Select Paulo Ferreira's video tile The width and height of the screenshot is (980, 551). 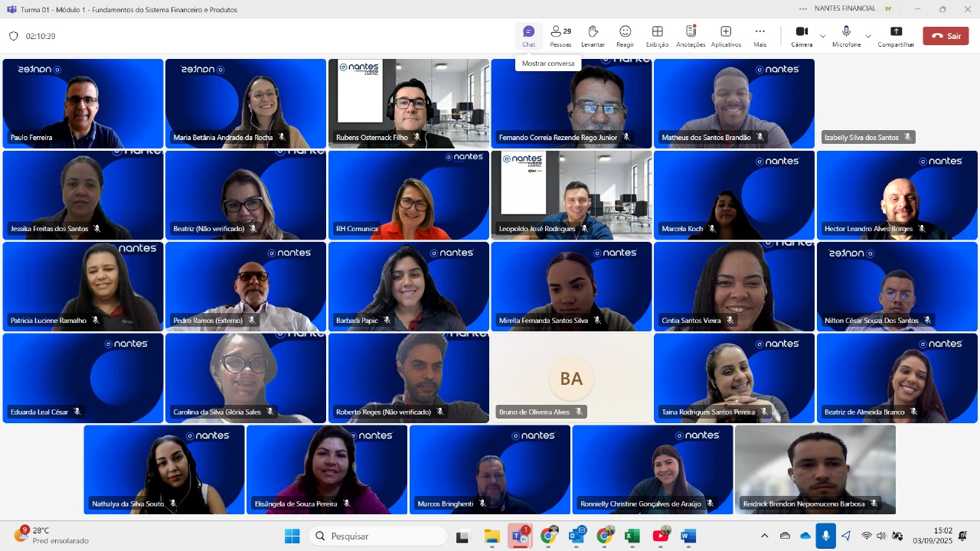83,103
